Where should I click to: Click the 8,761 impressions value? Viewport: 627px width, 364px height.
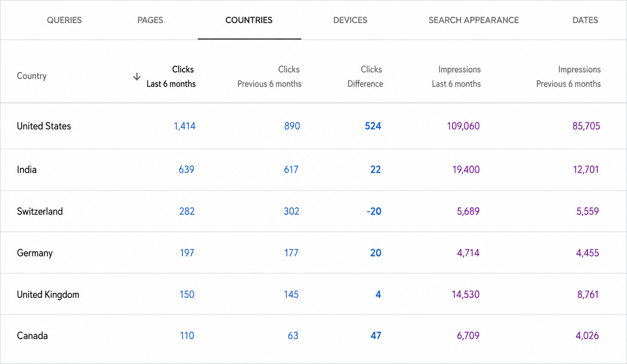[x=588, y=294]
